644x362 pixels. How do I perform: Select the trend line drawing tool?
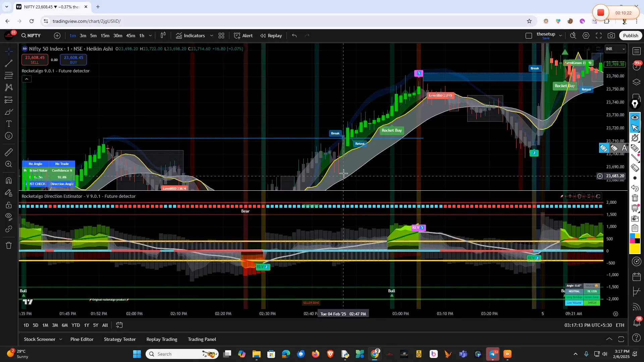[9, 63]
